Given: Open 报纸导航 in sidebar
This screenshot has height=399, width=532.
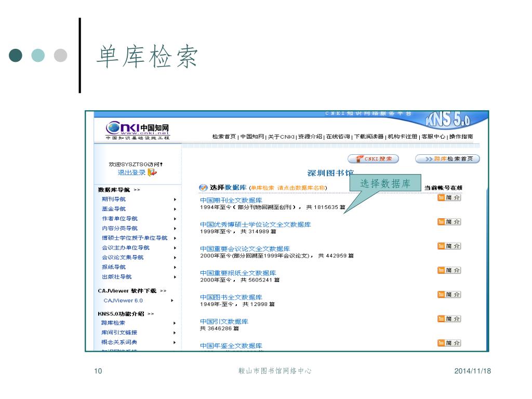Looking at the screenshot, I should click(x=114, y=267).
